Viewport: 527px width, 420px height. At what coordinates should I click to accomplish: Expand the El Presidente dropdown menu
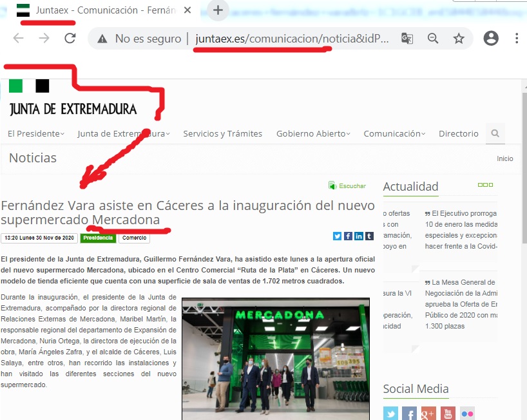pyautogui.click(x=35, y=134)
